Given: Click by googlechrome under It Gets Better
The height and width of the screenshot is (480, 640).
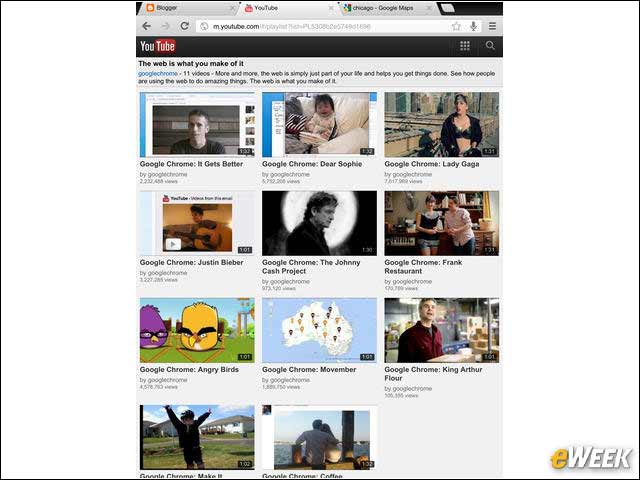Looking at the screenshot, I should [163, 174].
